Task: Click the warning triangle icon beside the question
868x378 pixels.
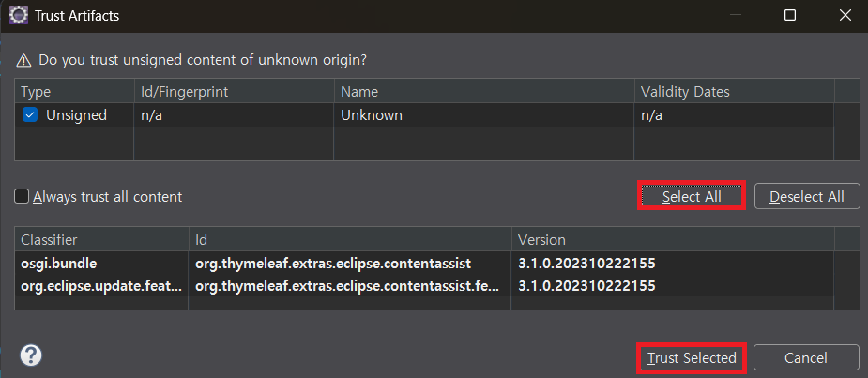Action: pyautogui.click(x=23, y=60)
